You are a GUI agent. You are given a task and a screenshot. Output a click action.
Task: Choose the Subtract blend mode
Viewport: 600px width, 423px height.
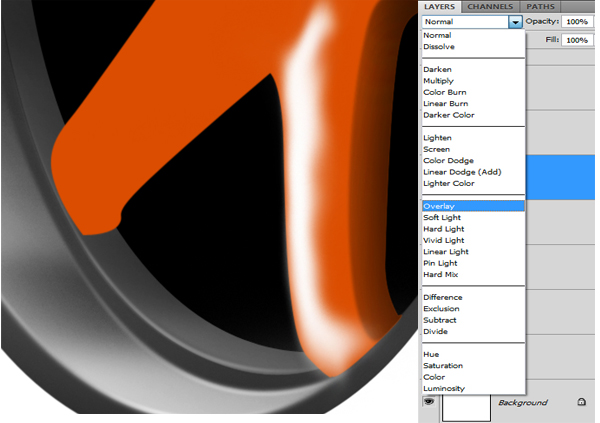(x=440, y=320)
